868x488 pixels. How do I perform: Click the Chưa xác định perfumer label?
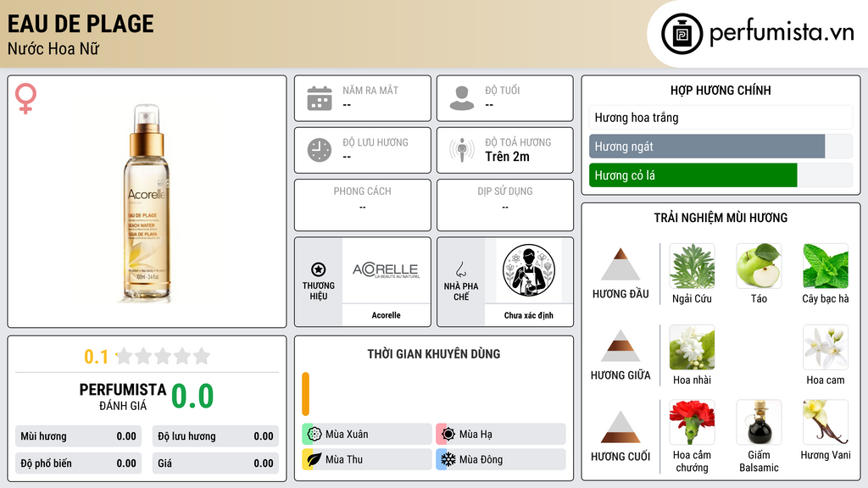point(529,315)
